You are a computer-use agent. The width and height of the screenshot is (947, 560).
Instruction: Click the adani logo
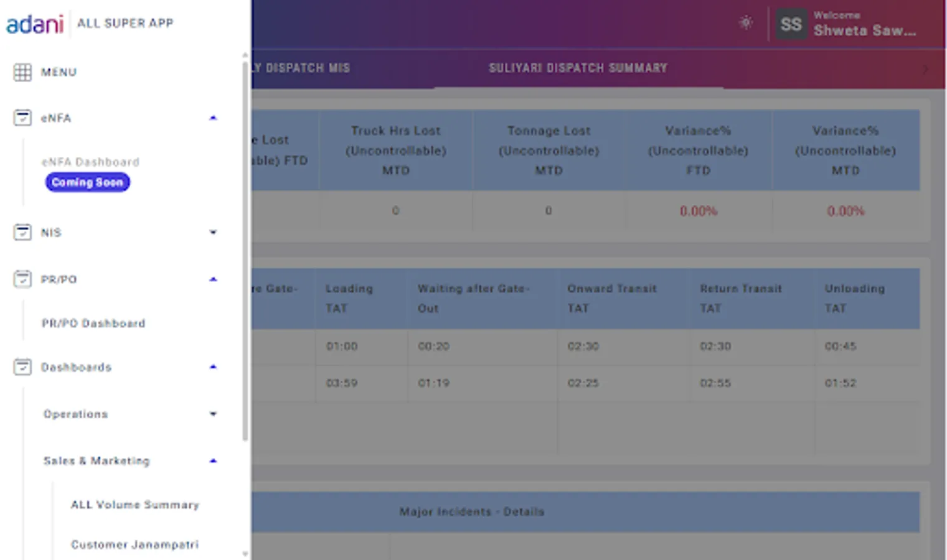35,24
